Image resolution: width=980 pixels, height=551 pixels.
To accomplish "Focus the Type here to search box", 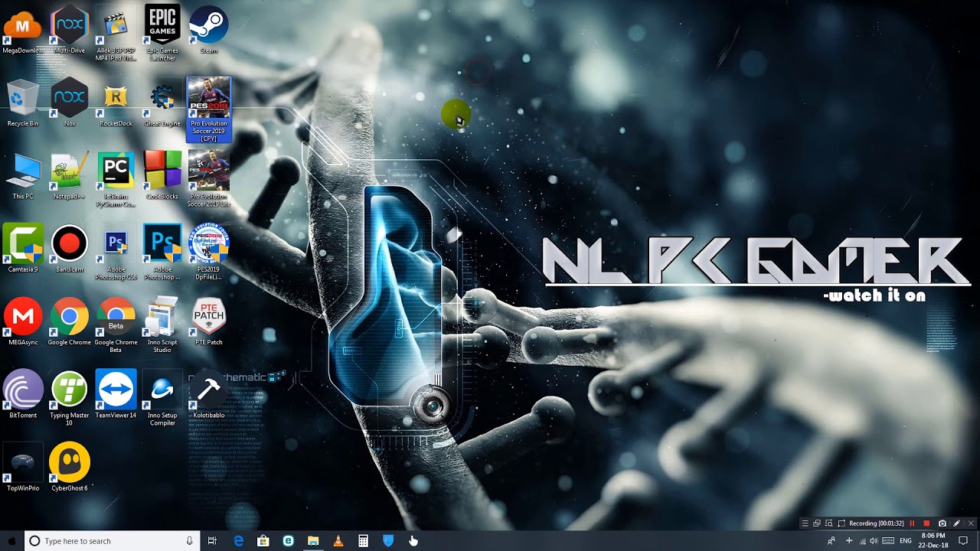I will (x=113, y=541).
